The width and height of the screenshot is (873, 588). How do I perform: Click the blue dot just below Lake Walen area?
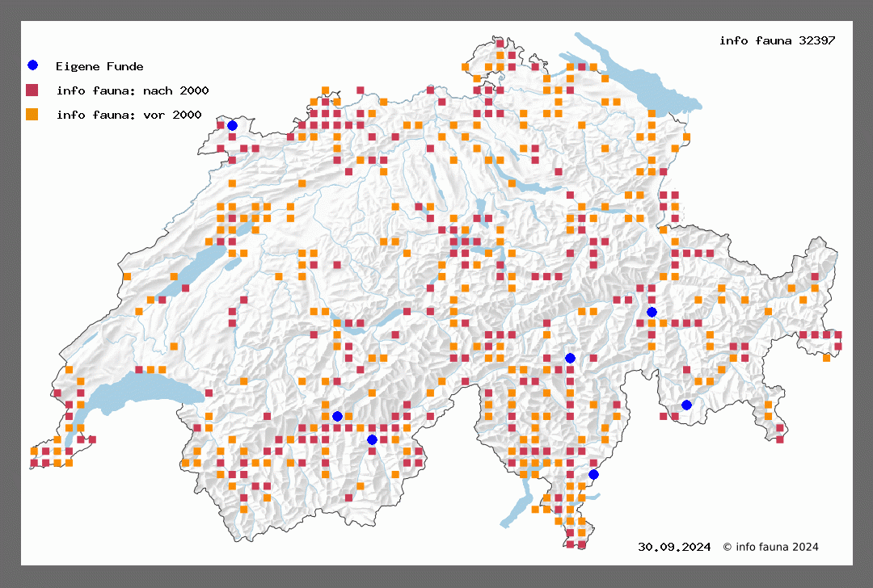[x=652, y=312]
